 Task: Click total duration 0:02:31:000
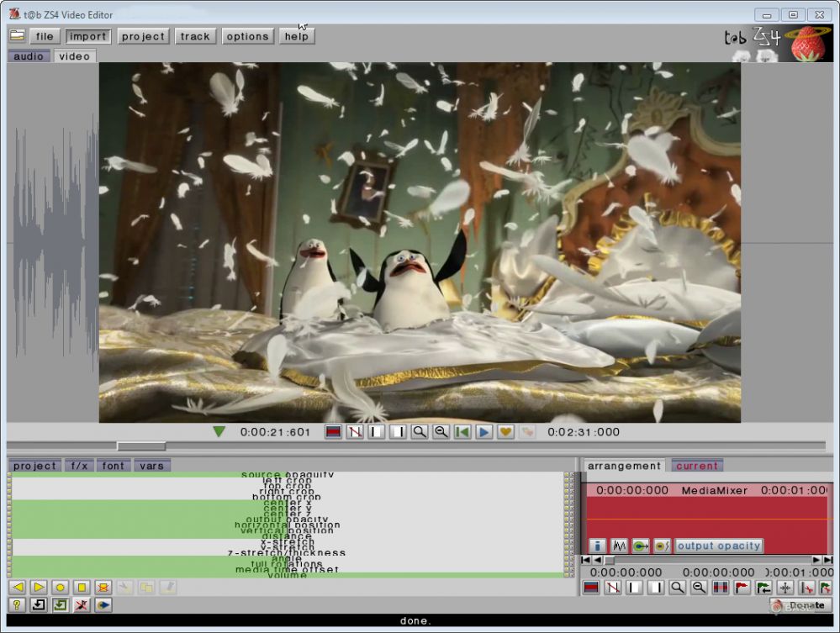pos(584,432)
